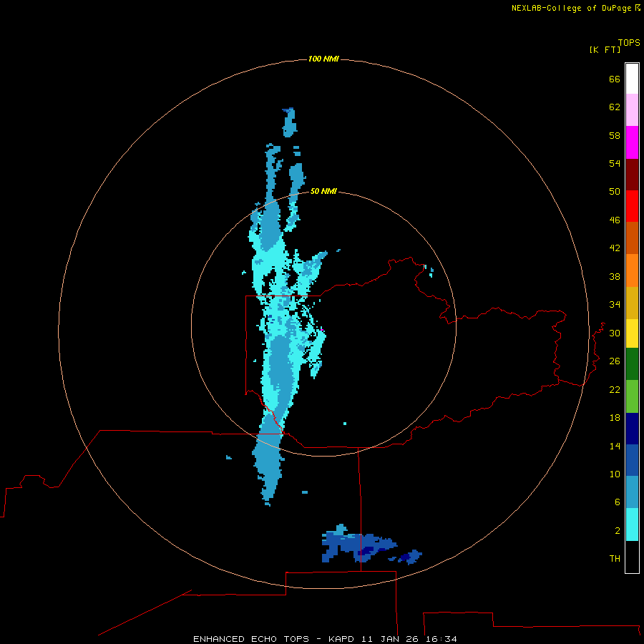This screenshot has height=644, width=644.
Task: Click the medium blue legend swatch
Action: point(632,460)
